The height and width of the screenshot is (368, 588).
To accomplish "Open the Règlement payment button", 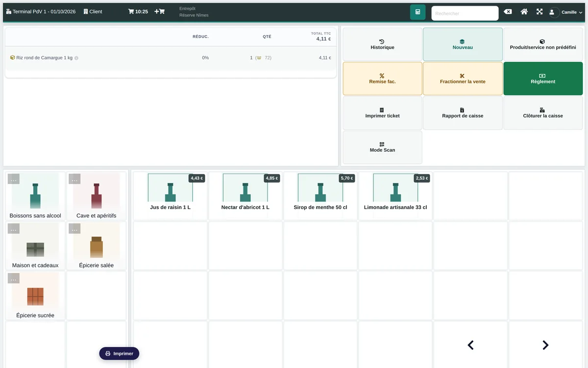I will (543, 79).
